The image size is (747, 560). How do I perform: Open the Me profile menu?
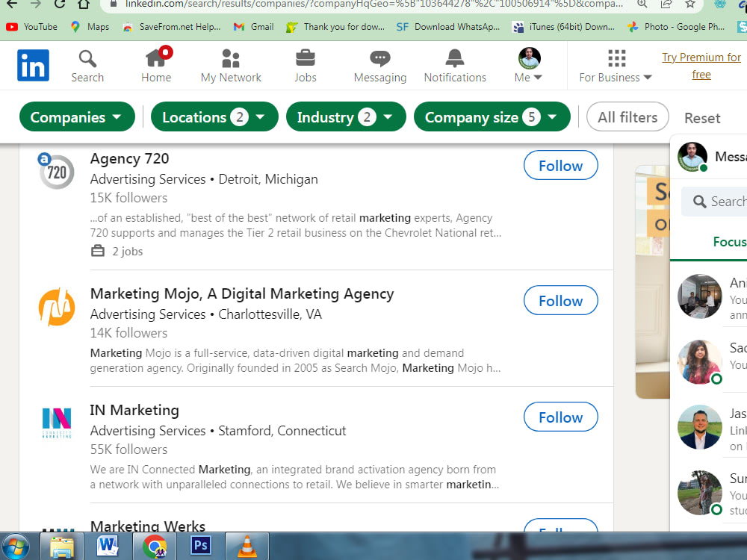click(x=529, y=66)
